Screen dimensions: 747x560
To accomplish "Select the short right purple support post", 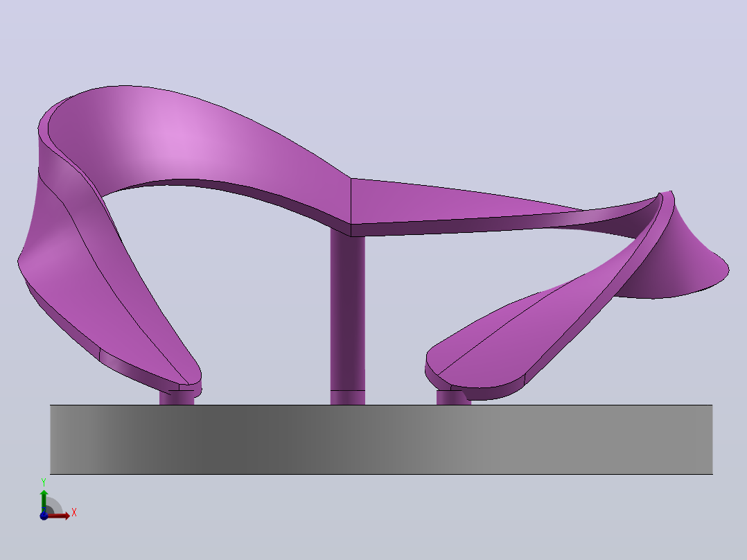I will point(453,398).
